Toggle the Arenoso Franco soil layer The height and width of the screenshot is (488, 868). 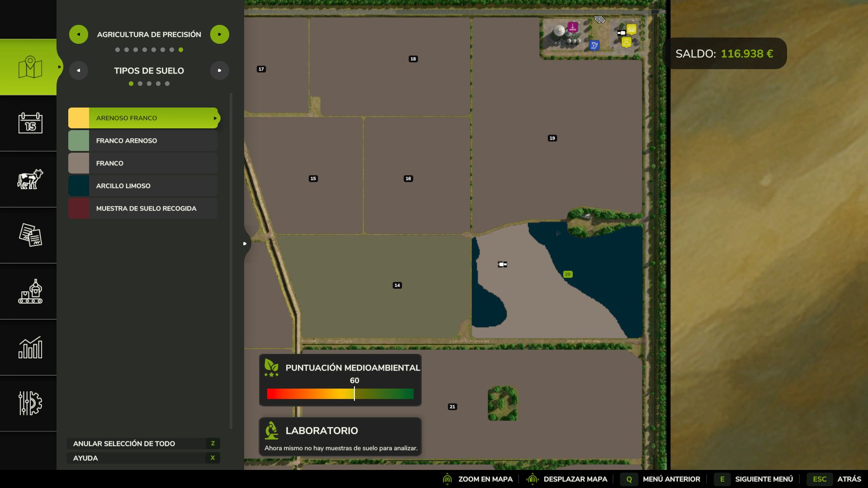(143, 118)
